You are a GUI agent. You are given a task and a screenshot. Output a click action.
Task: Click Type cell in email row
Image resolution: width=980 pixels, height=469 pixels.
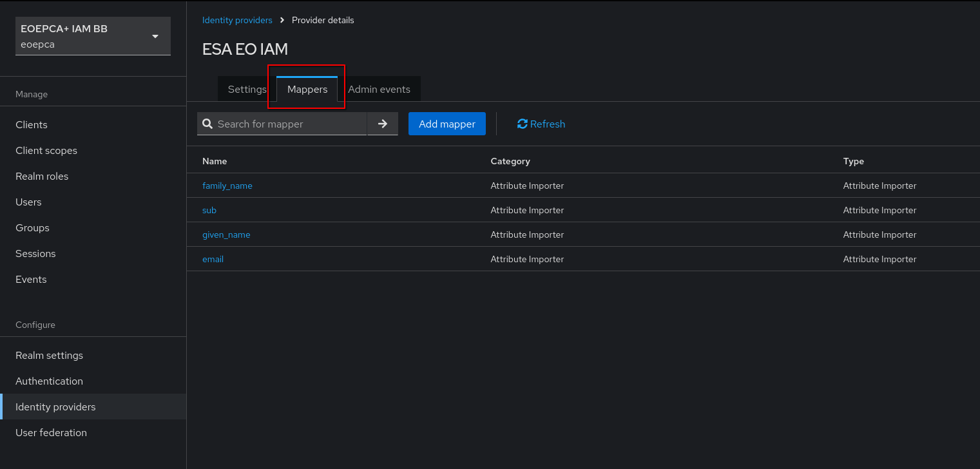click(x=879, y=259)
